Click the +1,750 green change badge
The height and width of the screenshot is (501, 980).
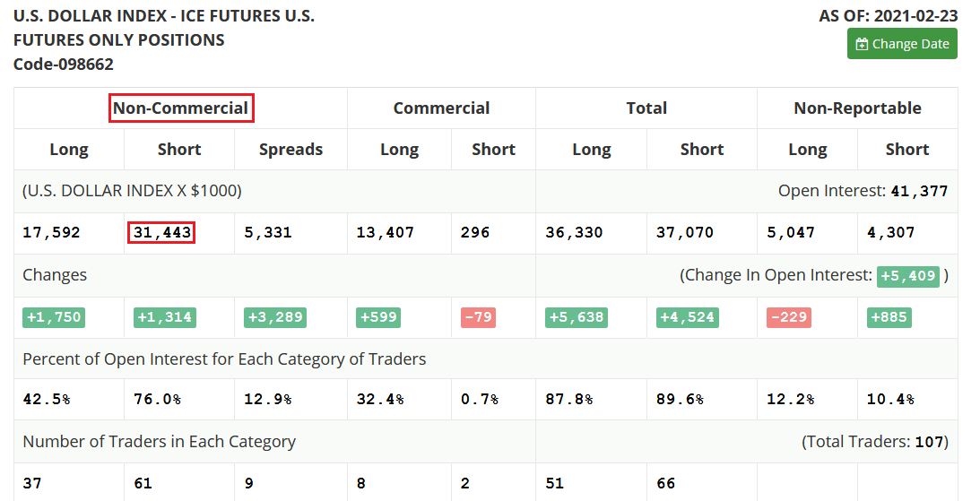54,317
